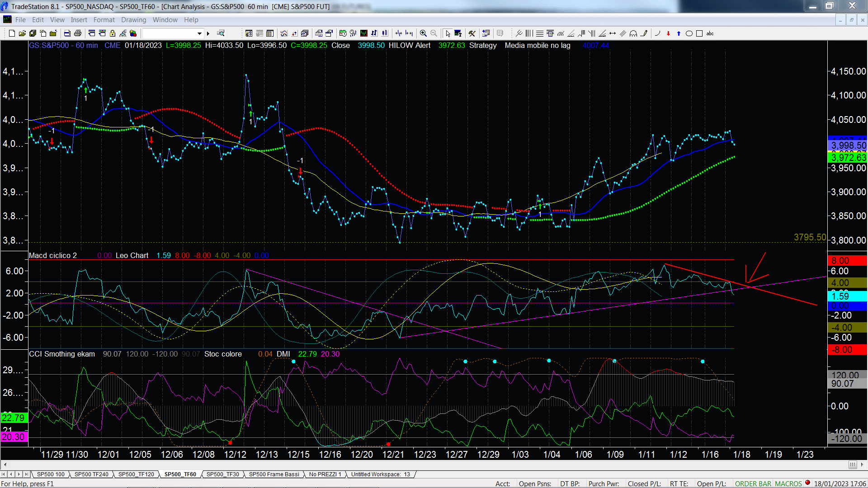Click the last-tab navigation arrow
This screenshot has width=868, height=488.
click(x=27, y=474)
